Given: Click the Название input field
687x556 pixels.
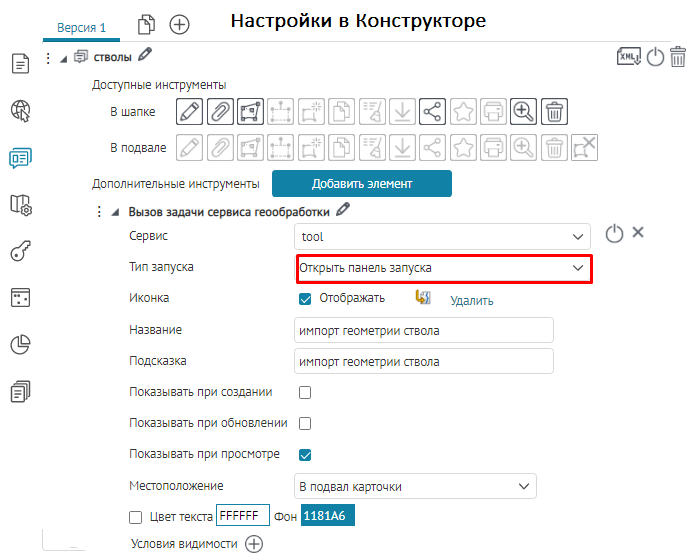Looking at the screenshot, I should pyautogui.click(x=424, y=330).
